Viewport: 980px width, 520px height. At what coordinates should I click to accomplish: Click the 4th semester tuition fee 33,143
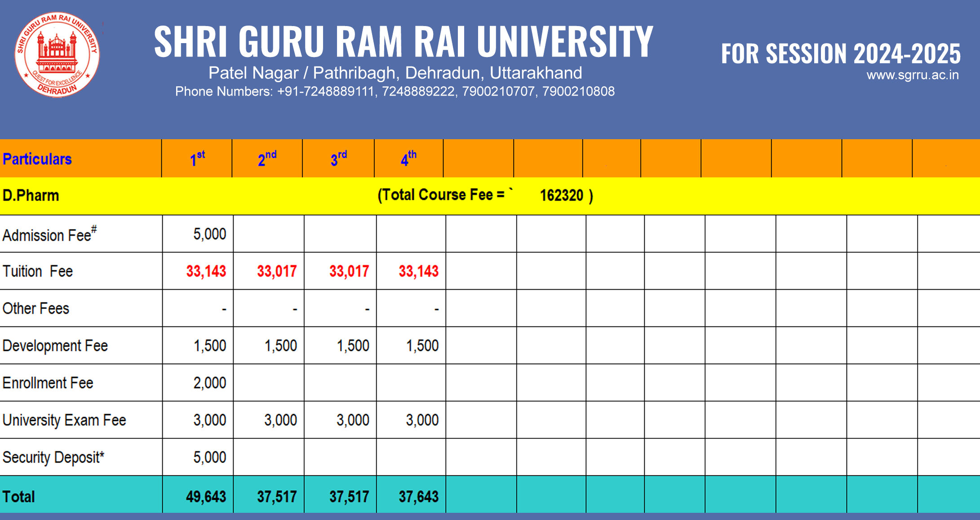[419, 271]
